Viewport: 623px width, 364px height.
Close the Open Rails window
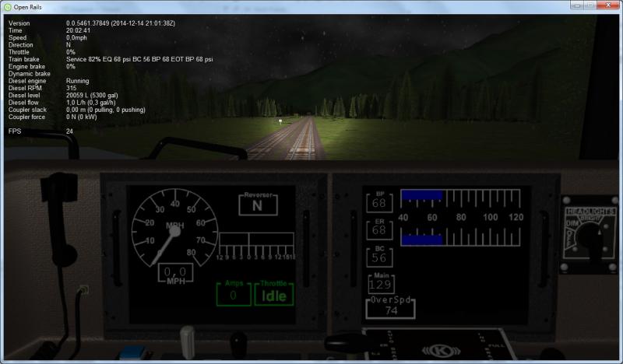point(608,5)
